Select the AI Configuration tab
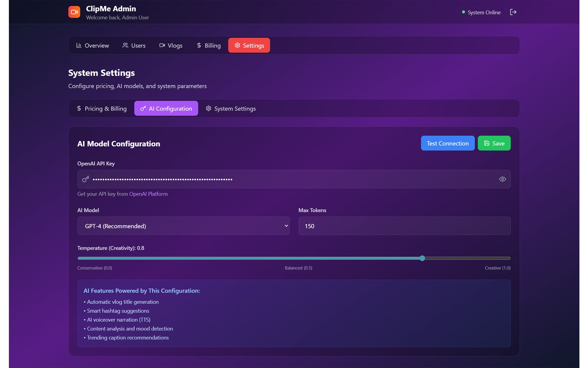Viewport: 588px width, 368px height. pyautogui.click(x=166, y=109)
